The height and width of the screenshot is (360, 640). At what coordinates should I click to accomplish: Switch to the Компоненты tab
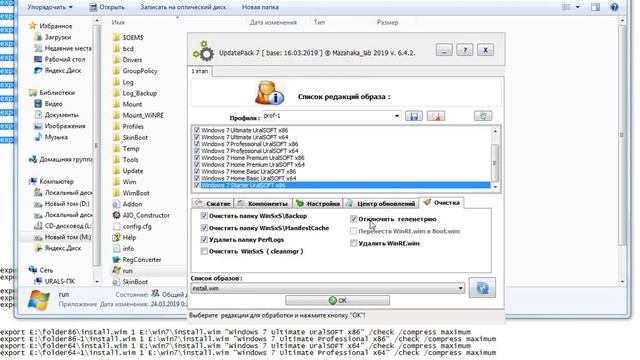click(264, 203)
